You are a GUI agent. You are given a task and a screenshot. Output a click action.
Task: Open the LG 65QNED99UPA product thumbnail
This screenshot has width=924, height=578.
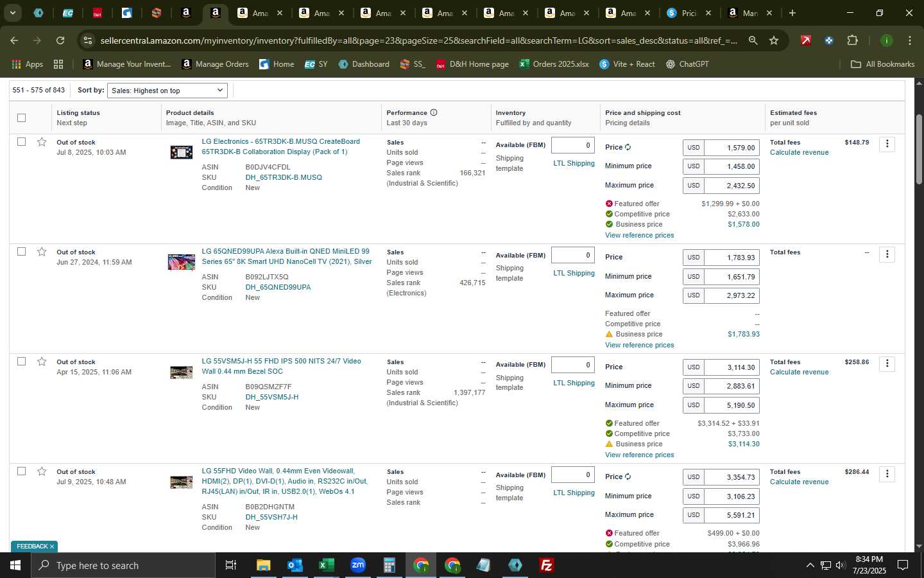[182, 262]
